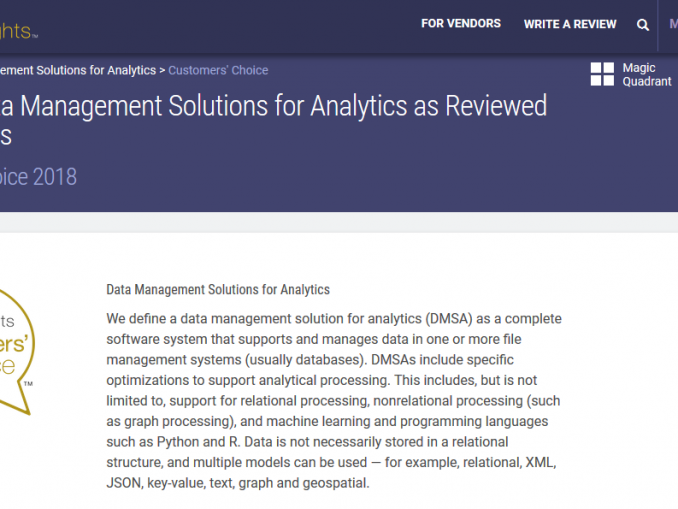Click the Magic Quadrant grid icon
This screenshot has width=678, height=509.
(602, 74)
